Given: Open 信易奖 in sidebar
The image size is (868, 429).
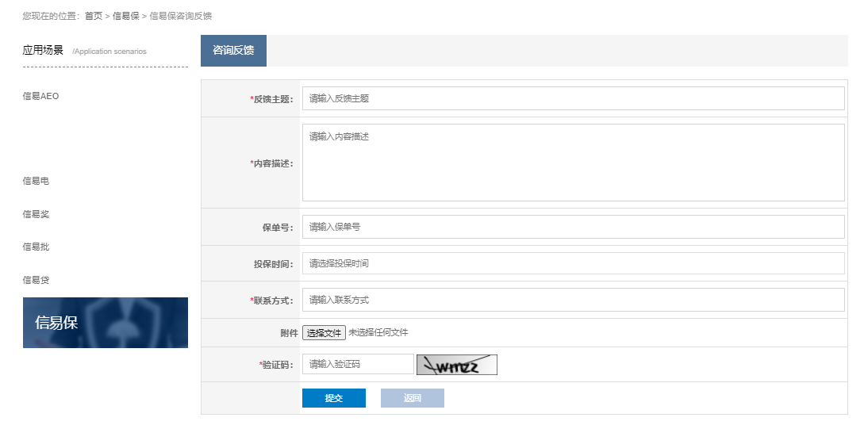Looking at the screenshot, I should tap(36, 214).
